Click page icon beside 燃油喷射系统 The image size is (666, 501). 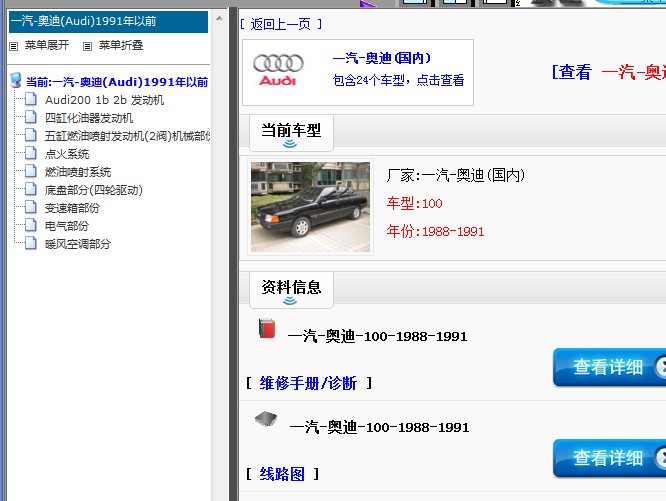pyautogui.click(x=31, y=171)
